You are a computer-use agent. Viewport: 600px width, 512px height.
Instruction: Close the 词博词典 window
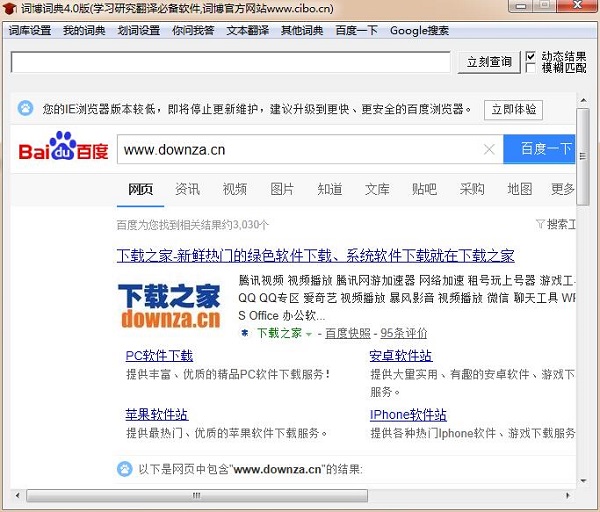tap(577, 6)
